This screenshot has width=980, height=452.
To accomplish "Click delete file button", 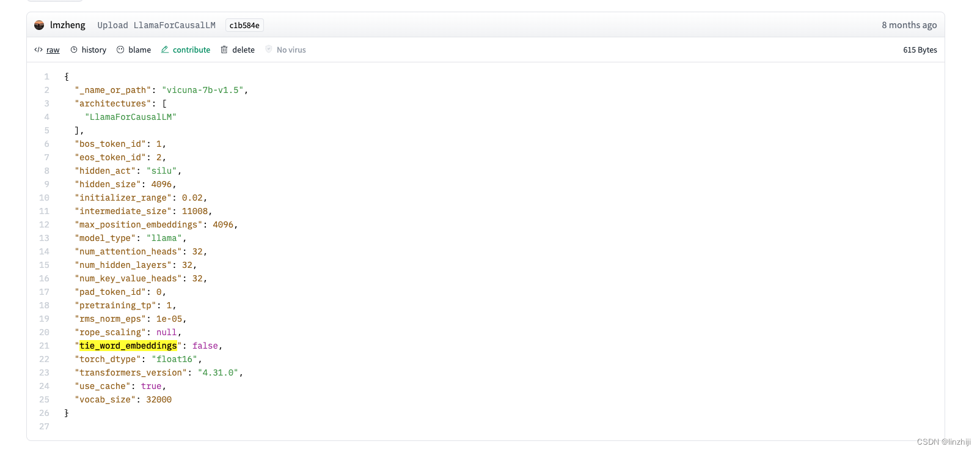I will [243, 50].
